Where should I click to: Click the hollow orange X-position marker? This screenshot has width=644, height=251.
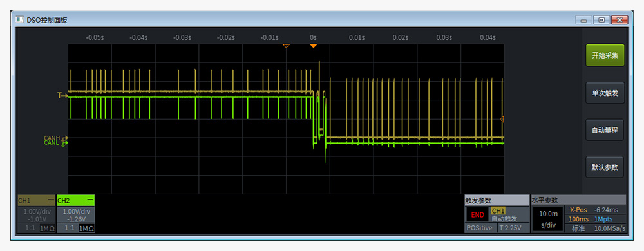[x=287, y=46]
